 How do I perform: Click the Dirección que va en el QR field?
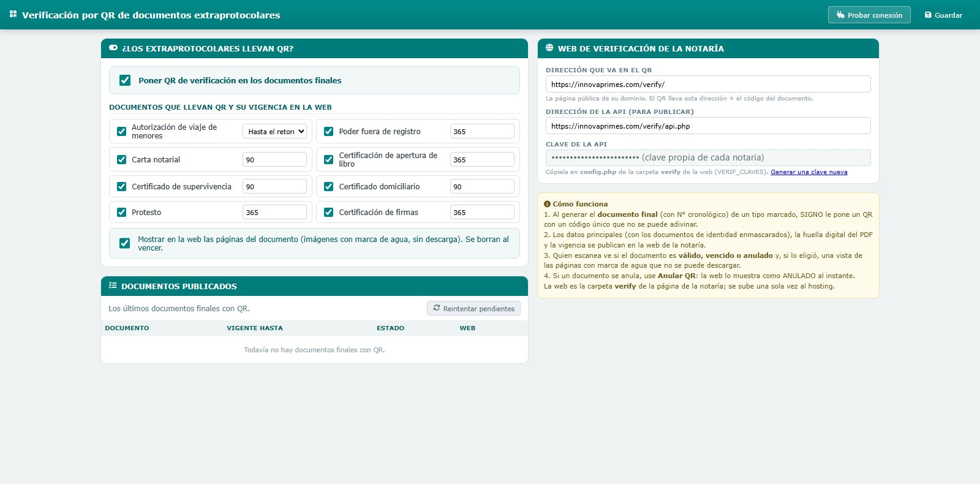708,84
